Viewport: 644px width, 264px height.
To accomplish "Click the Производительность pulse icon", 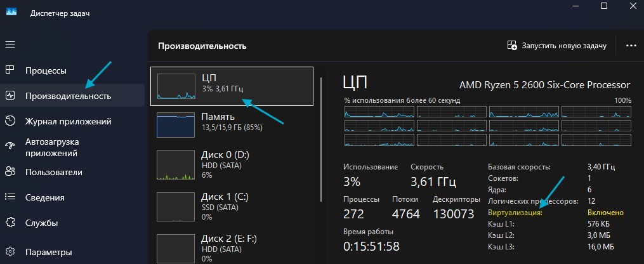I will pos(10,96).
